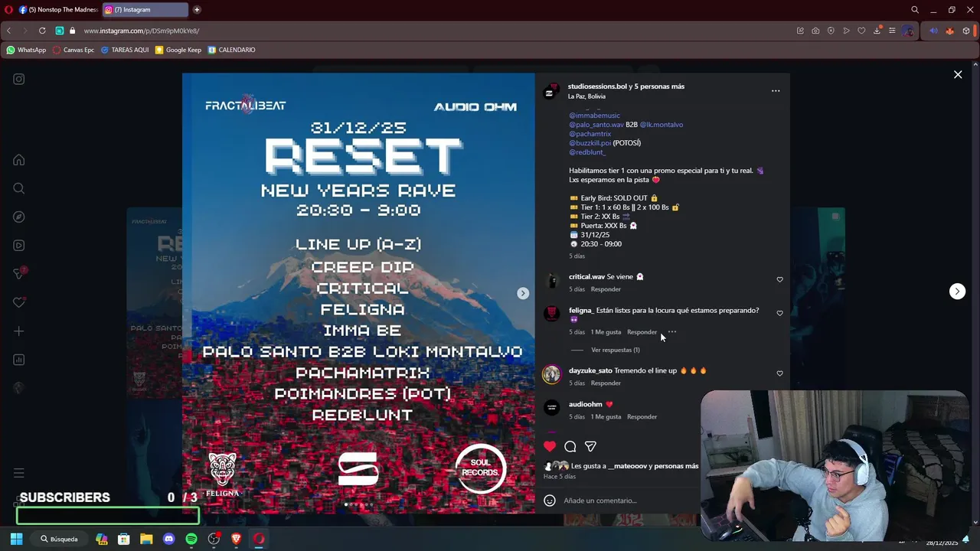The height and width of the screenshot is (551, 980).
Task: Expand Ver respuestas (1) under feligna_ comment
Action: [x=616, y=350]
